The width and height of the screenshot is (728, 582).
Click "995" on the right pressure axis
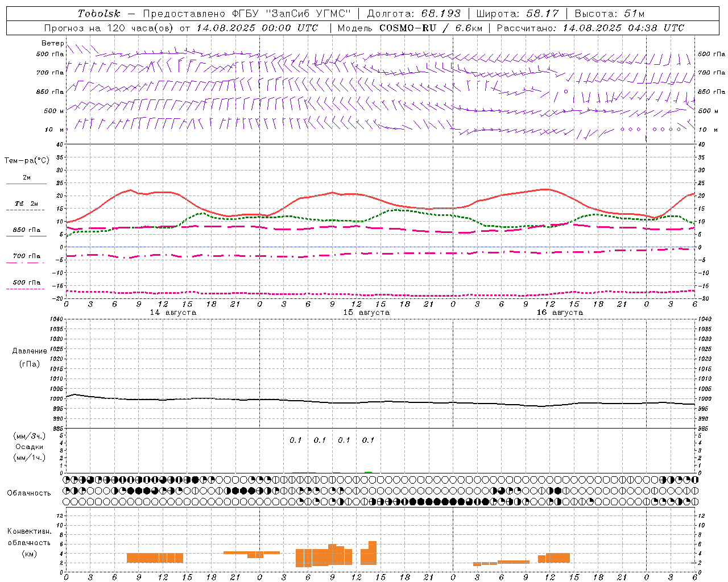[703, 409]
